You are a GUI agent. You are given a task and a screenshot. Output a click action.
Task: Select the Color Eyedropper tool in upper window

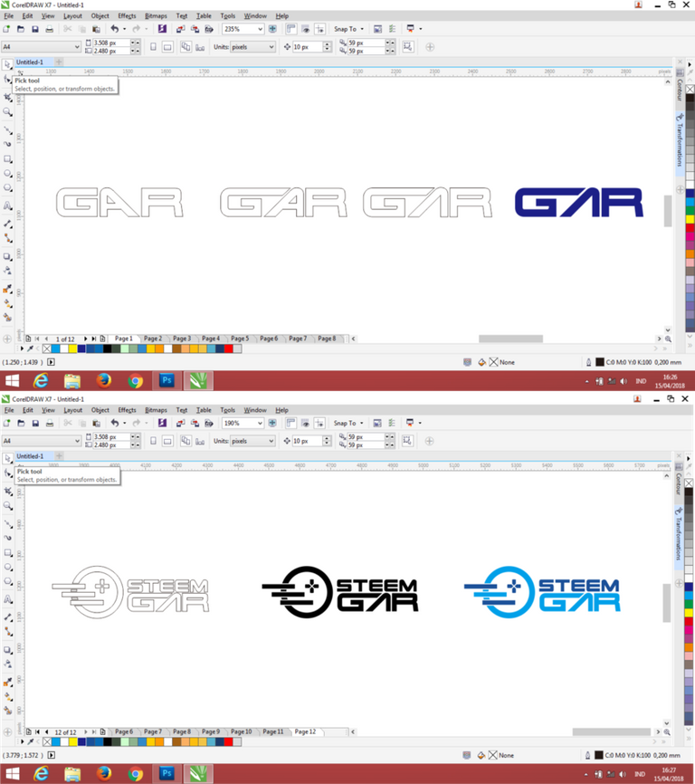pos(7,289)
